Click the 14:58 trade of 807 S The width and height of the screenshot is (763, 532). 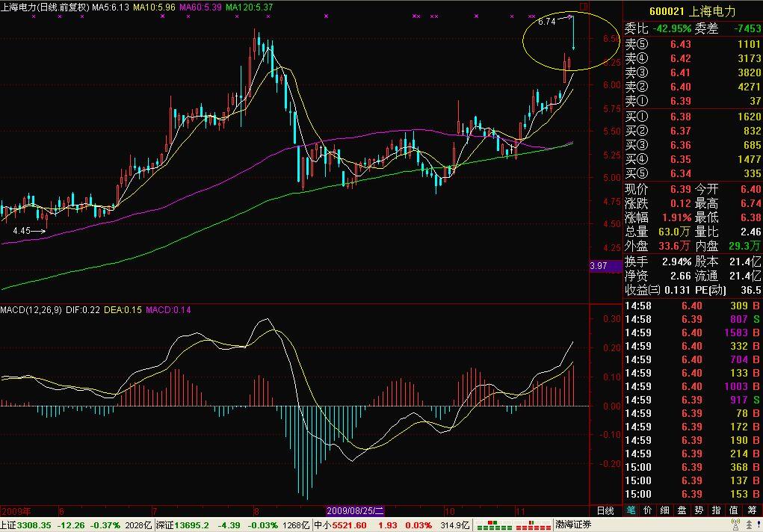pos(693,319)
